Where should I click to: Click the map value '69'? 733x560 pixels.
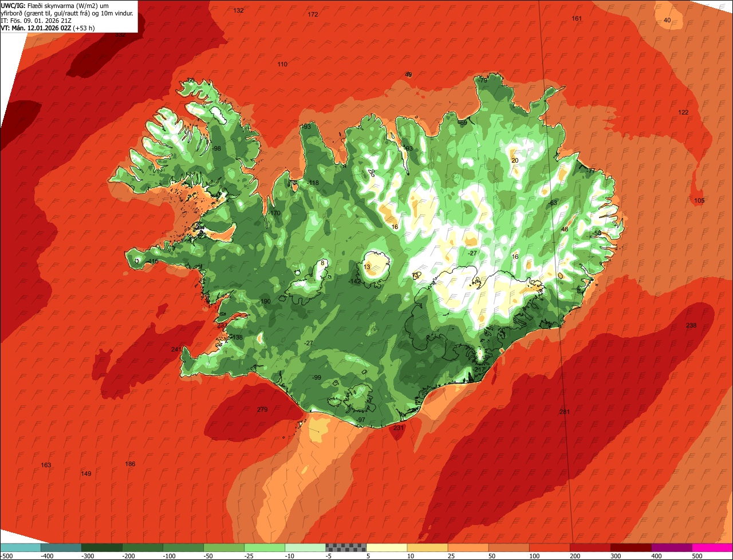pyautogui.click(x=463, y=122)
